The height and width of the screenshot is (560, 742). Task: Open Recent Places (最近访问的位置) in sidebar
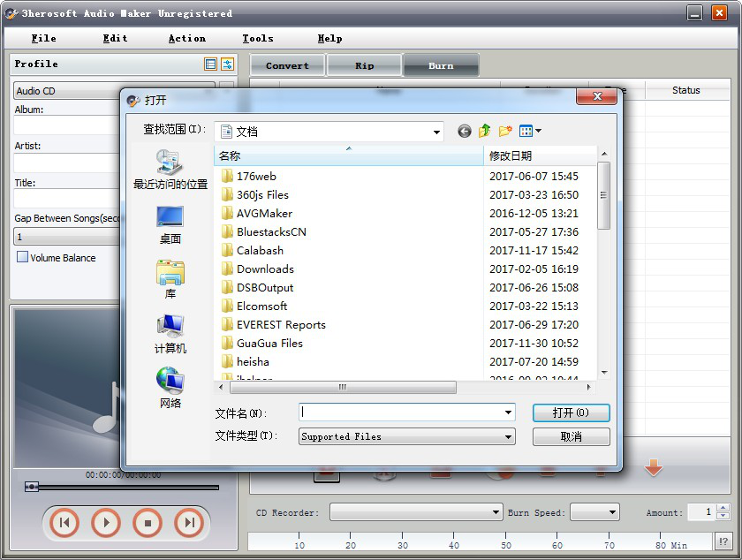click(x=170, y=169)
